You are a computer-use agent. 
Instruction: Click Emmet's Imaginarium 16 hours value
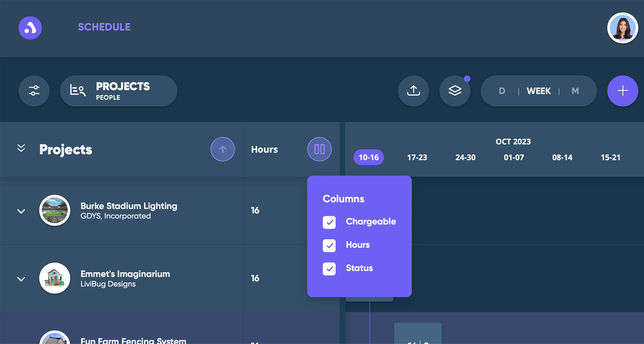click(255, 278)
